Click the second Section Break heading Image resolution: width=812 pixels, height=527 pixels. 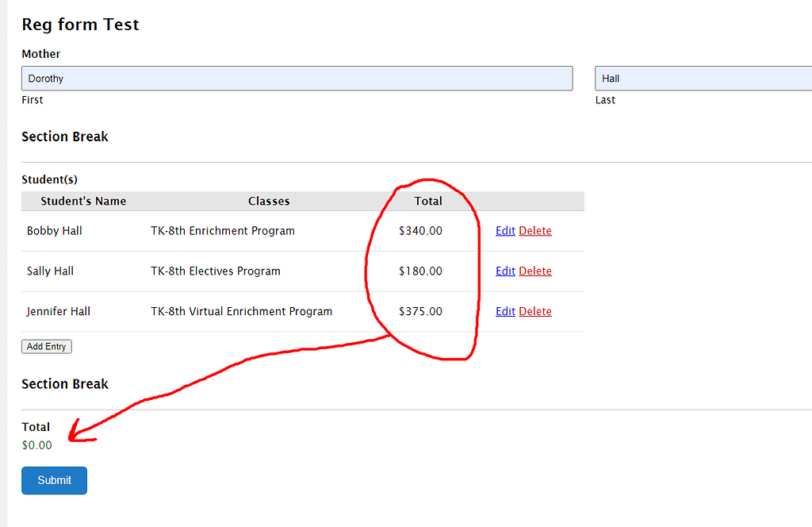pyautogui.click(x=65, y=383)
